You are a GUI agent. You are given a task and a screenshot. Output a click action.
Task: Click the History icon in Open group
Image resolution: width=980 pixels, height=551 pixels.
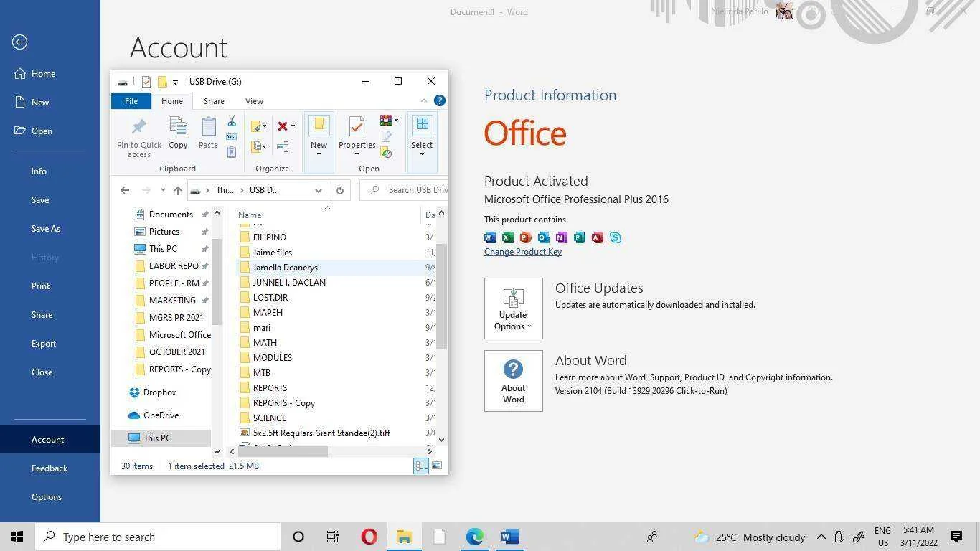click(386, 152)
